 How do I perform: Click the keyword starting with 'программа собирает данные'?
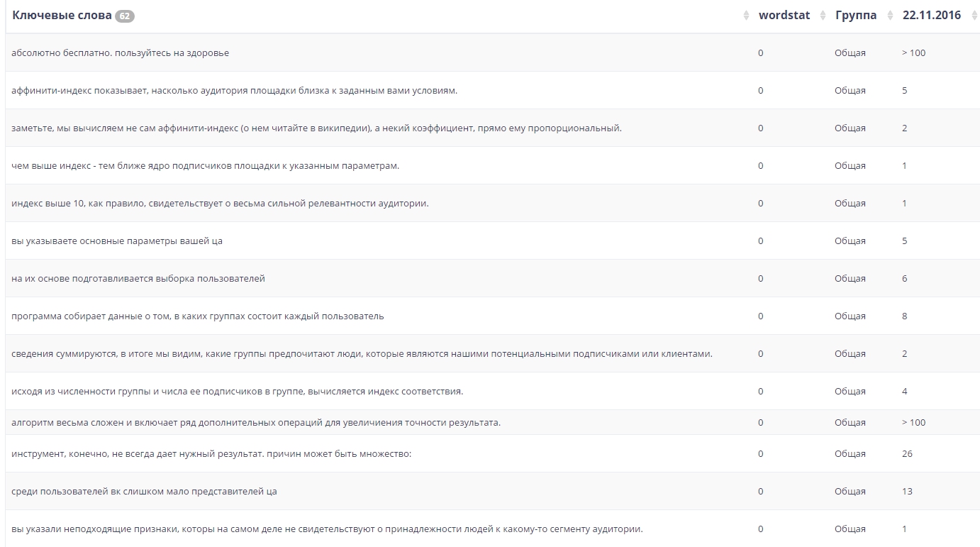197,316
